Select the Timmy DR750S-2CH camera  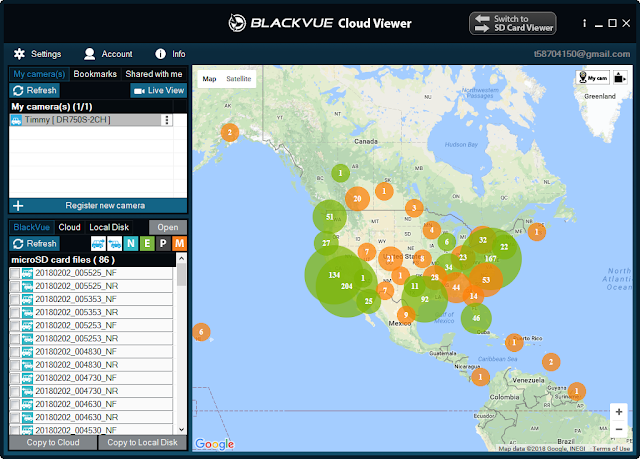[x=85, y=120]
